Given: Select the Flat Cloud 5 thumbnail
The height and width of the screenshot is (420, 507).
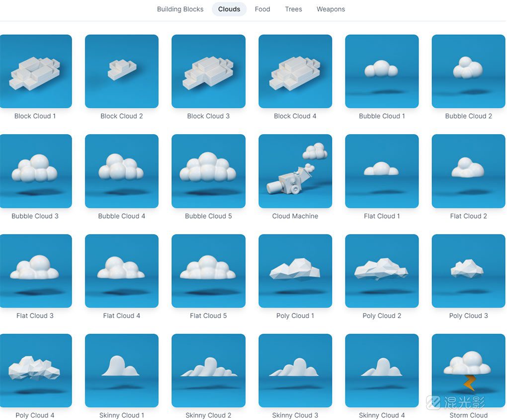Looking at the screenshot, I should [x=208, y=271].
